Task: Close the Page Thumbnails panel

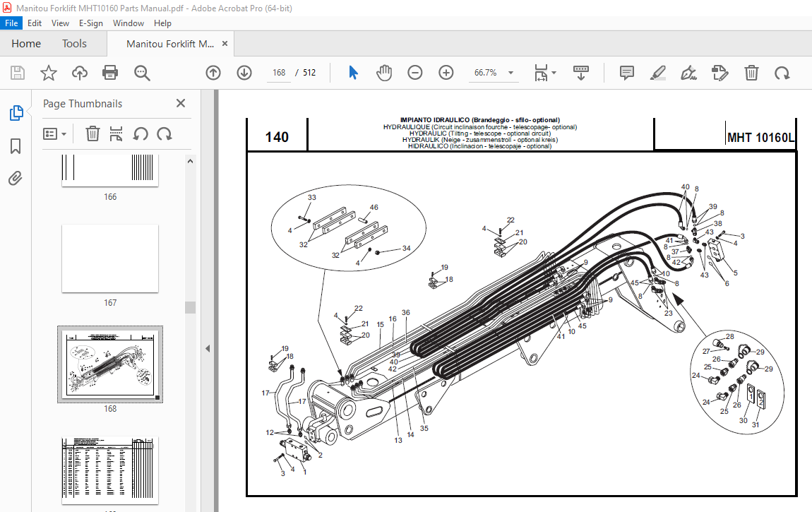Action: 181,103
